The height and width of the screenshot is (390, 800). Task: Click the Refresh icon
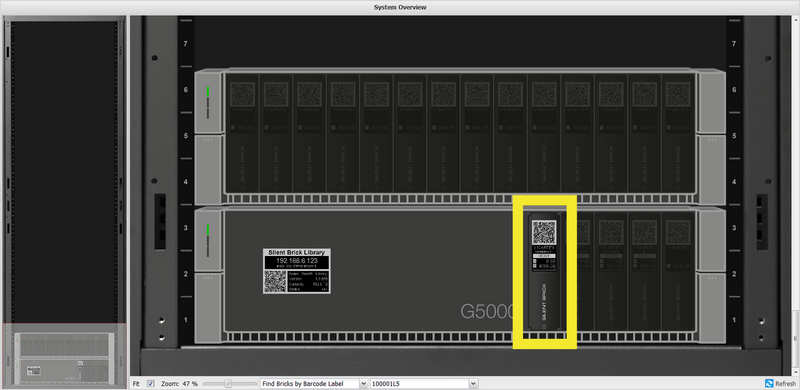(x=769, y=383)
